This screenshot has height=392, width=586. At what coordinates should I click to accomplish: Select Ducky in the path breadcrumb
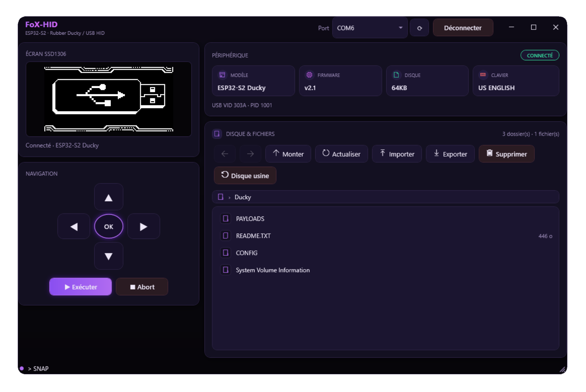(243, 197)
